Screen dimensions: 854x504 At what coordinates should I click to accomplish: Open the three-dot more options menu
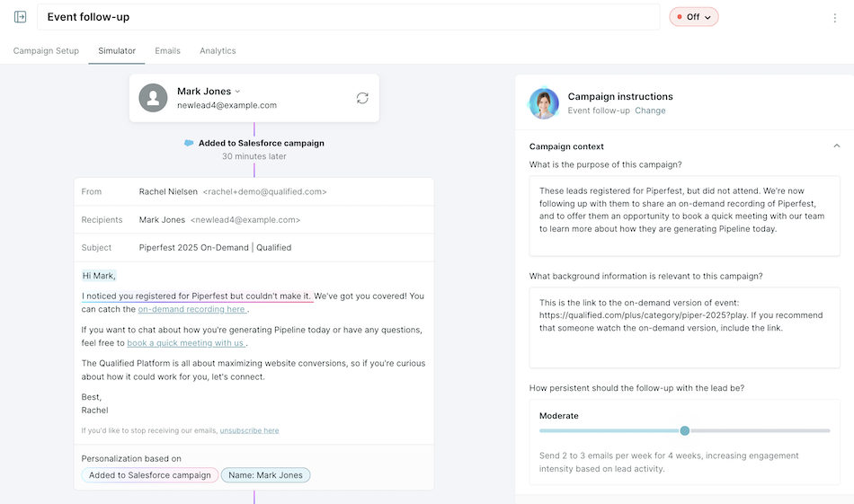(834, 18)
